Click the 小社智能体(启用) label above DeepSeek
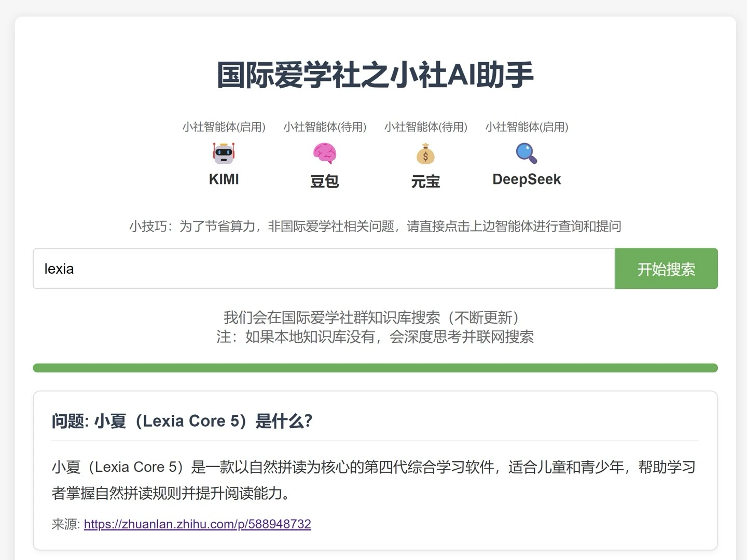 527,127
